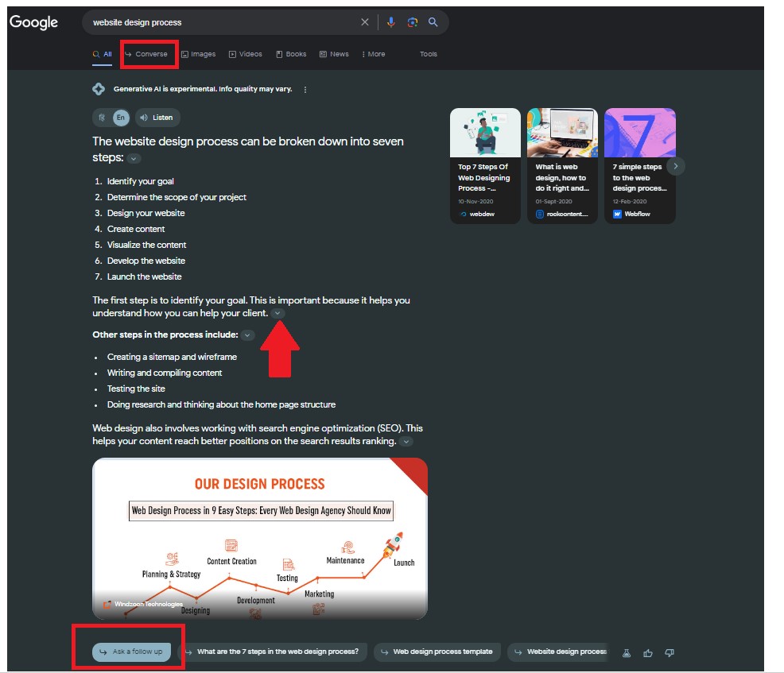Clear the search box with X icon
This screenshot has height=673, width=784.
(x=364, y=22)
